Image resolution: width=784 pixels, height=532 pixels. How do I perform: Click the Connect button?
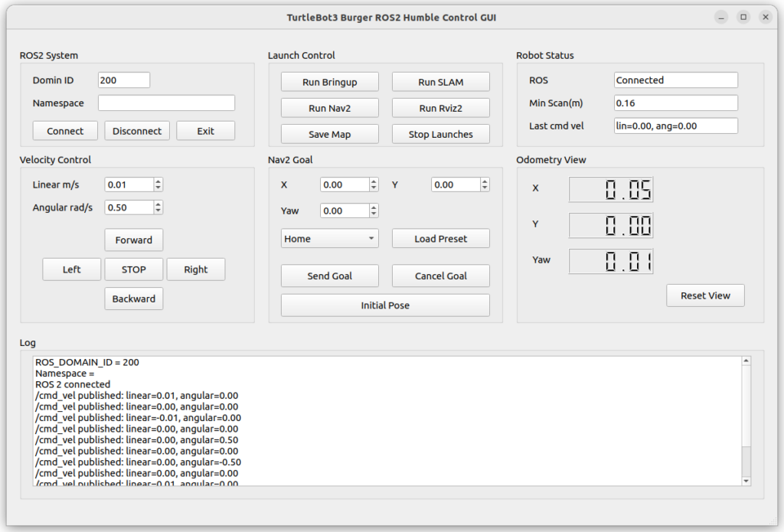click(65, 131)
